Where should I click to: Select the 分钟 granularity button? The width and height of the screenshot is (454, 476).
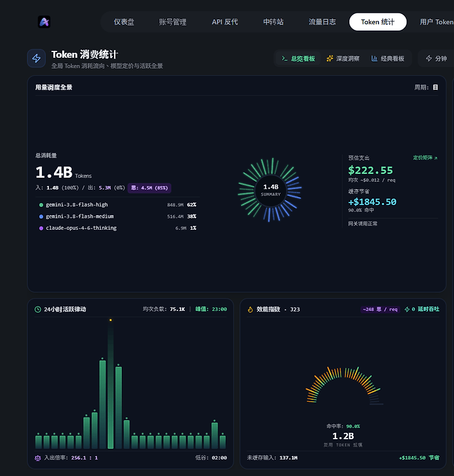click(x=436, y=58)
